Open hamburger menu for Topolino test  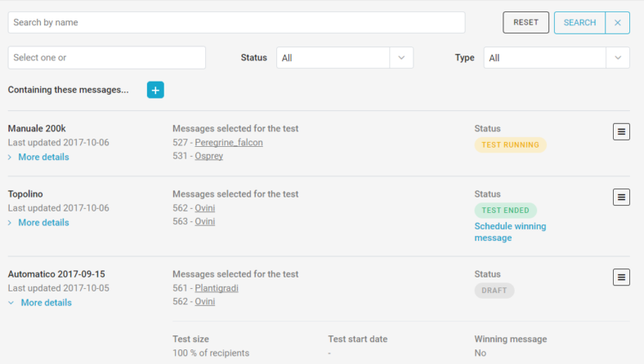click(621, 197)
